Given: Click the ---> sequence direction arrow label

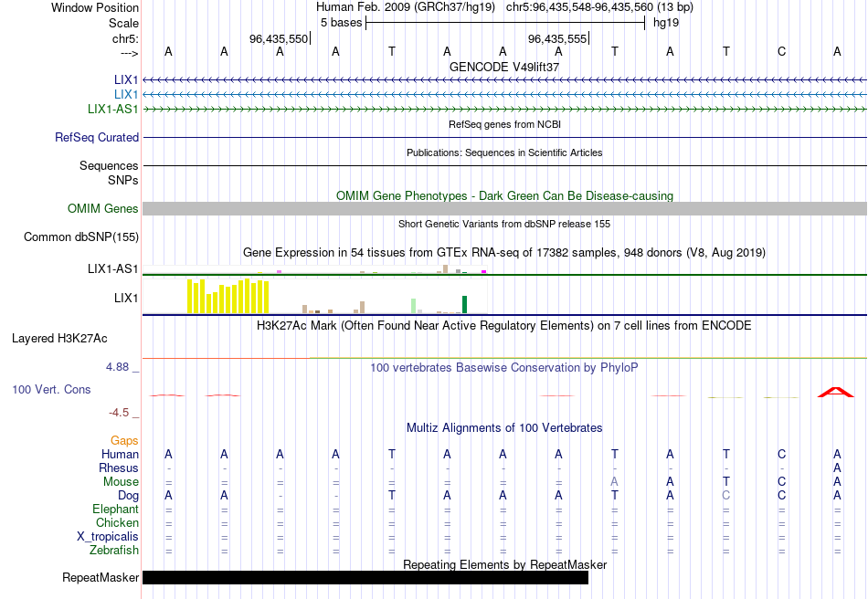Looking at the screenshot, I should pyautogui.click(x=129, y=53).
